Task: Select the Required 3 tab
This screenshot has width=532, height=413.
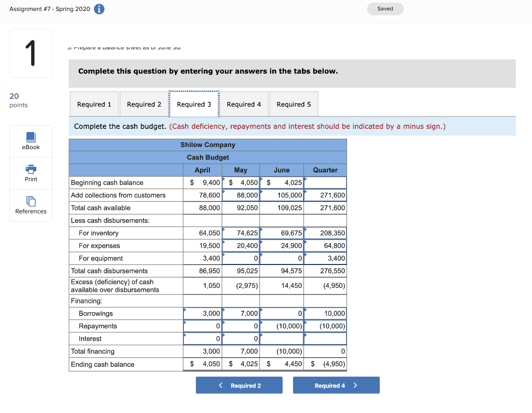Action: [x=194, y=104]
